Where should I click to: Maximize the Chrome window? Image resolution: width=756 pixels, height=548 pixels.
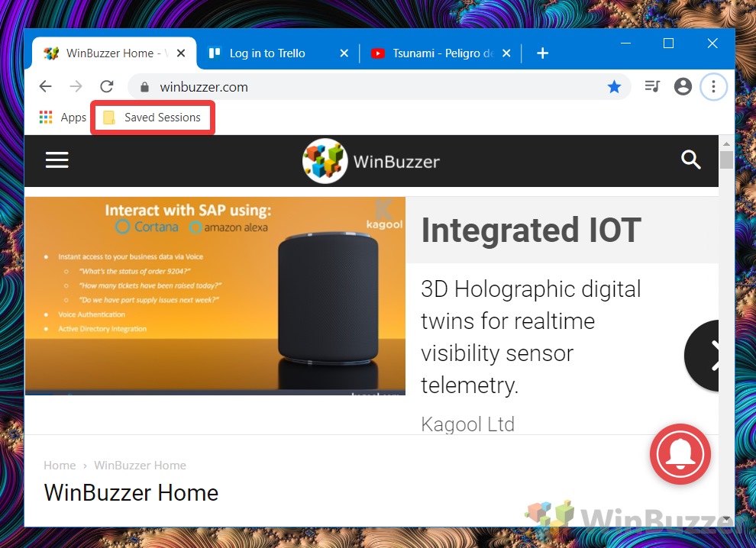click(x=668, y=43)
